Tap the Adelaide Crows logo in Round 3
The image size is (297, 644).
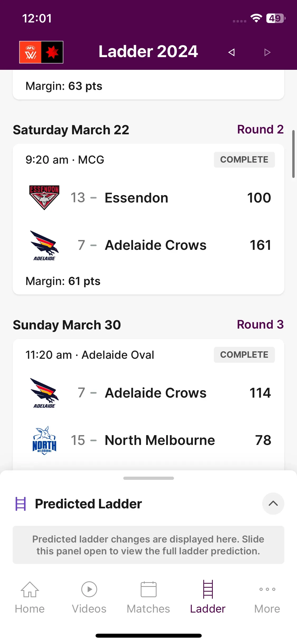point(44,393)
